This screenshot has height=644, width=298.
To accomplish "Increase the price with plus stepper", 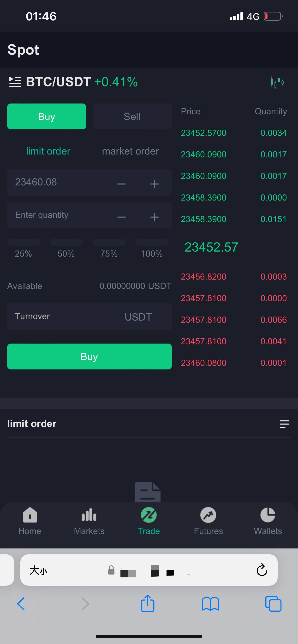I will click(154, 184).
